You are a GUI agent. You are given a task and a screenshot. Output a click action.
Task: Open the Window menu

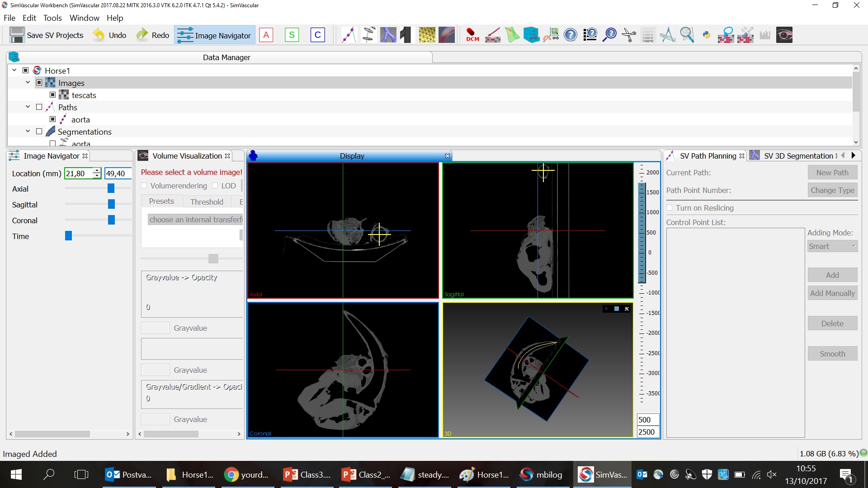pyautogui.click(x=85, y=18)
